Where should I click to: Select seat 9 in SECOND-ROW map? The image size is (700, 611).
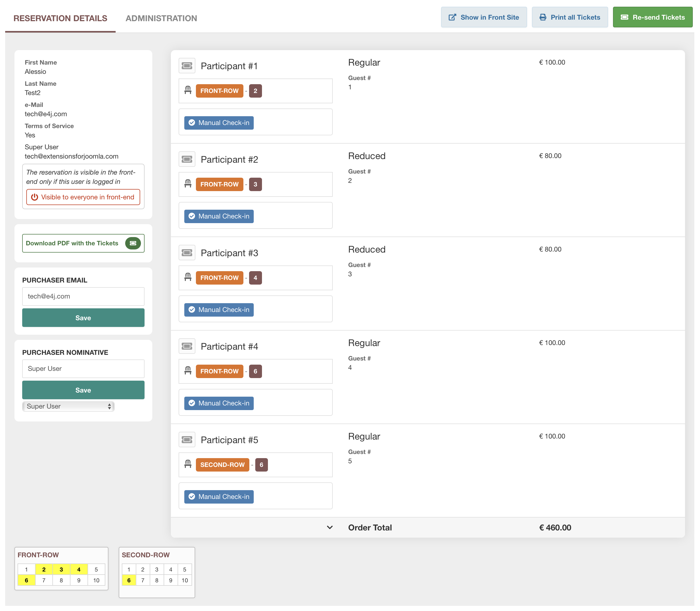(x=171, y=580)
